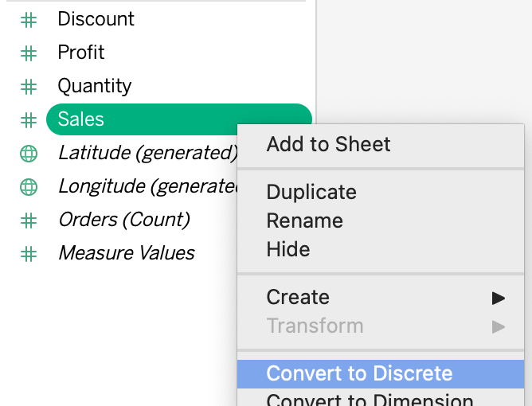
Task: Choose Convert to Dimension option
Action: coord(370,400)
